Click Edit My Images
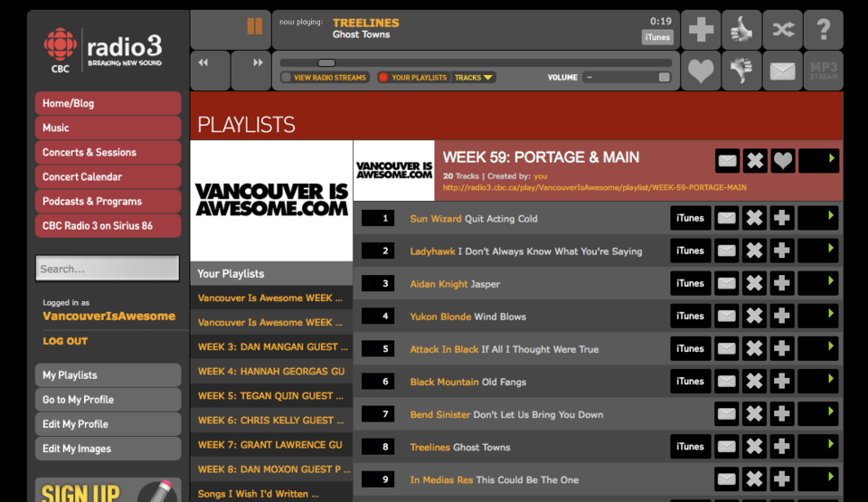Image resolution: width=868 pixels, height=502 pixels. click(x=108, y=449)
